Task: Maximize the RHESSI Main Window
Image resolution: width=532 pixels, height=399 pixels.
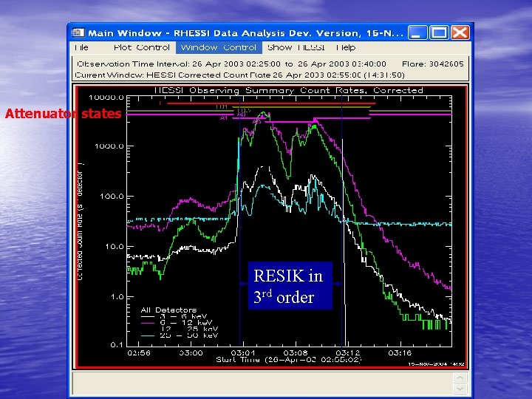Action: (x=439, y=33)
